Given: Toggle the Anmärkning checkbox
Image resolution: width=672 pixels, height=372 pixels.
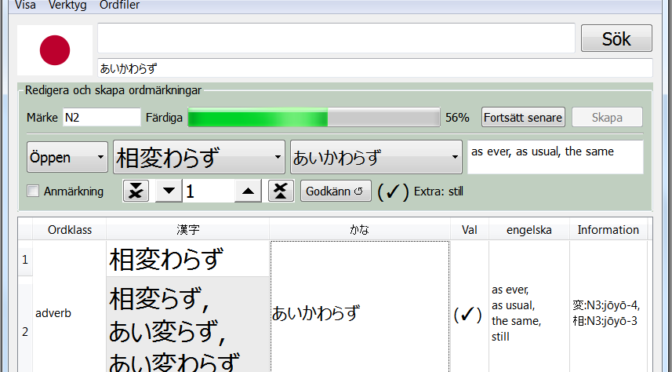Looking at the screenshot, I should pyautogui.click(x=33, y=191).
